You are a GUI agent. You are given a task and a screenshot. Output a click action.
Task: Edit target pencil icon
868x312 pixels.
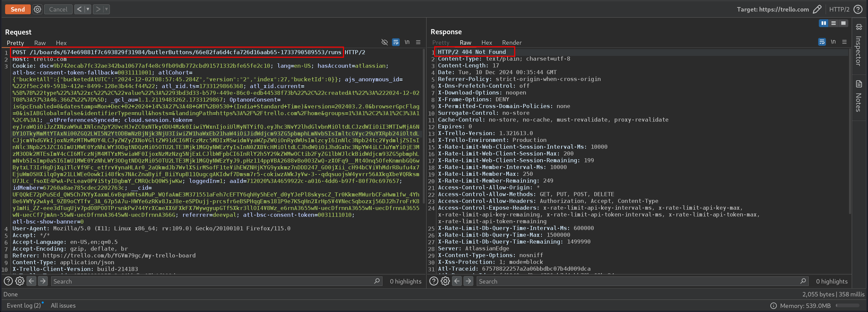point(817,9)
